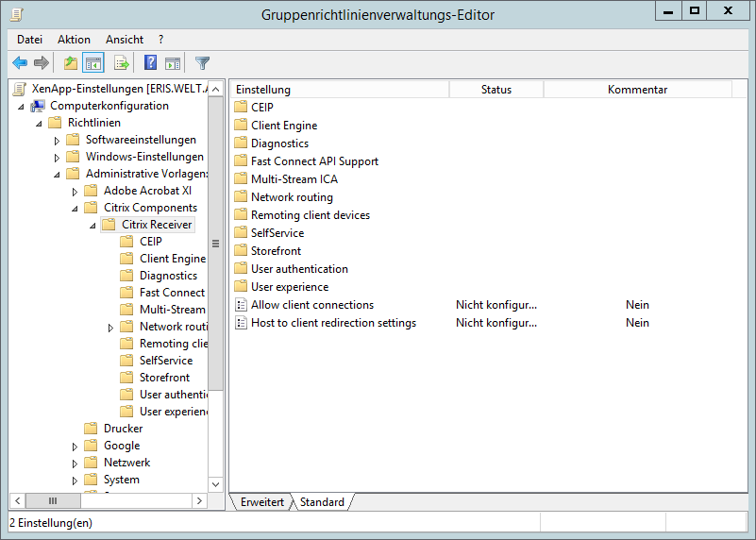Open Storefront folder in right pane
This screenshot has height=540, width=756.
coord(276,251)
